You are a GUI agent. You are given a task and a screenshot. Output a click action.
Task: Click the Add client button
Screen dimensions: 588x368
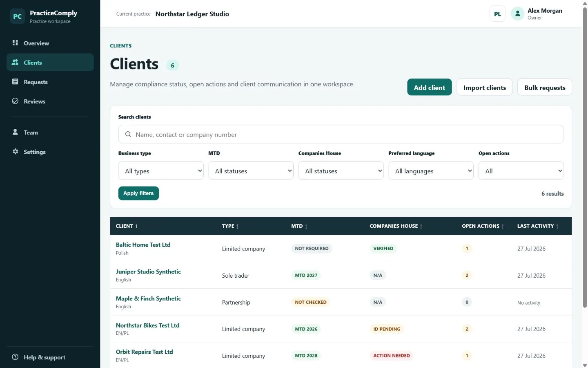click(x=429, y=87)
